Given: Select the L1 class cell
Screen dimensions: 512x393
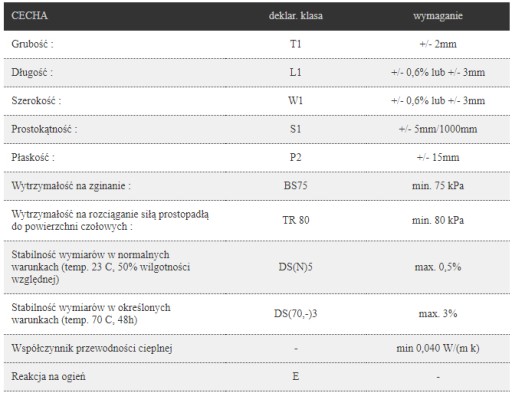Looking at the screenshot, I should click(x=296, y=72).
